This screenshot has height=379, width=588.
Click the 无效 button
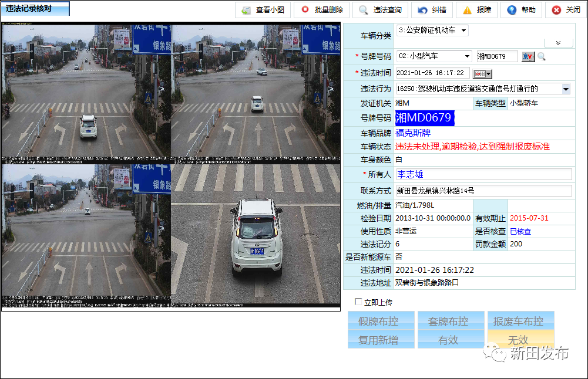tap(521, 339)
